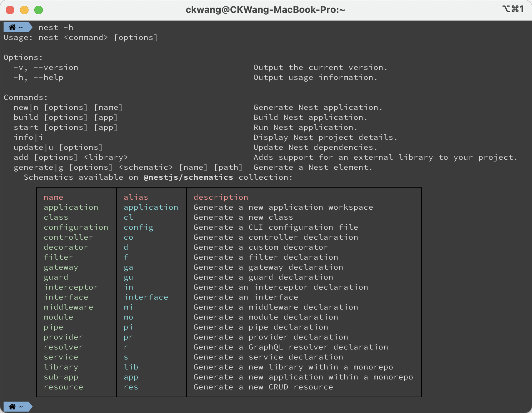Click 'resource' in the name column

pos(64,387)
